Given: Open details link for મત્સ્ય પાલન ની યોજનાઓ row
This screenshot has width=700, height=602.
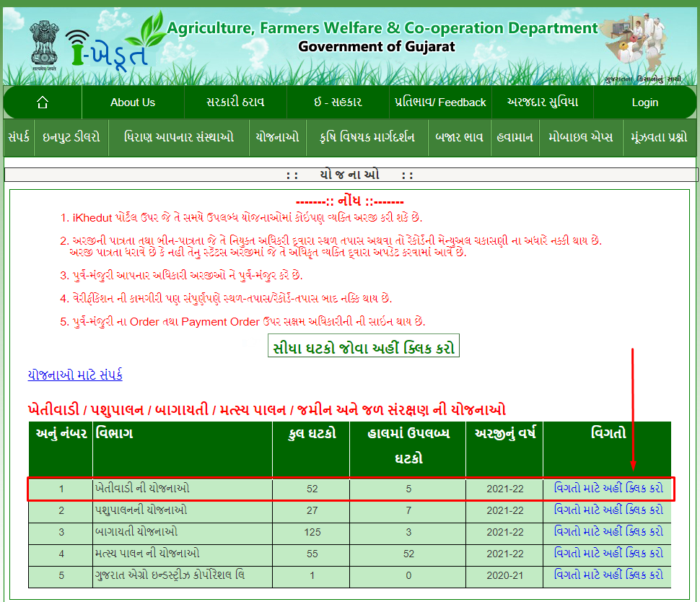Looking at the screenshot, I should point(608,553).
